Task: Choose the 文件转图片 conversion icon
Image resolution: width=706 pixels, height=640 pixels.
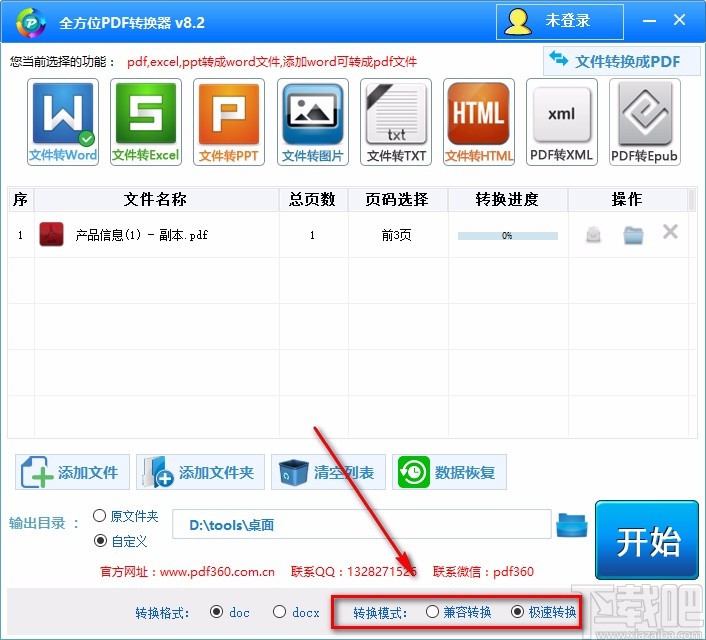Action: coord(312,122)
